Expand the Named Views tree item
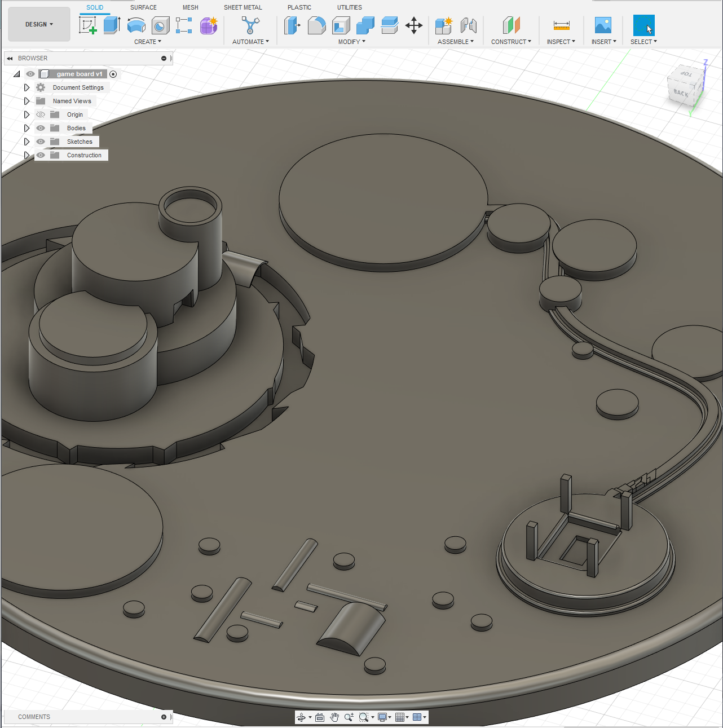The height and width of the screenshot is (728, 723). (27, 101)
